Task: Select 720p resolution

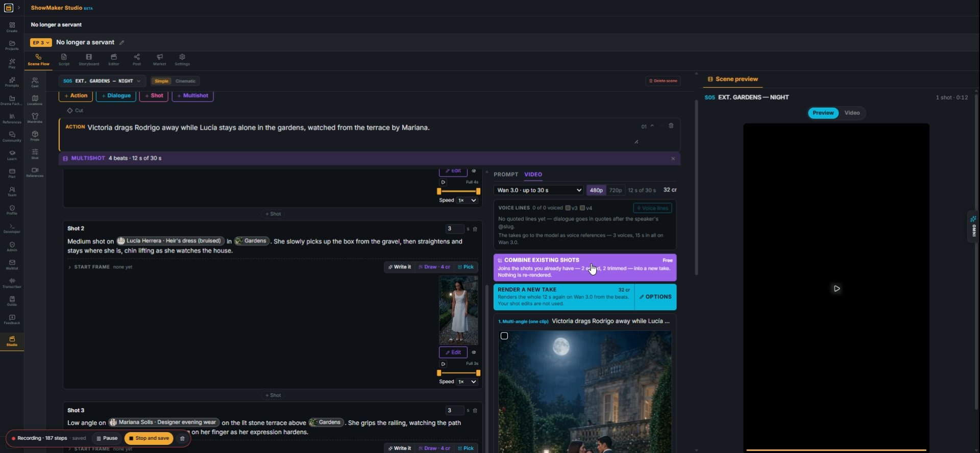Action: coord(616,190)
